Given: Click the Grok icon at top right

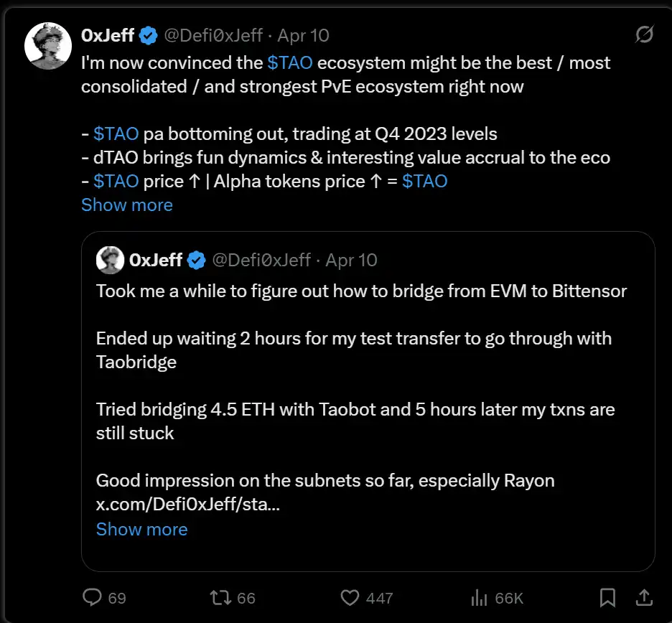Looking at the screenshot, I should pyautogui.click(x=644, y=34).
